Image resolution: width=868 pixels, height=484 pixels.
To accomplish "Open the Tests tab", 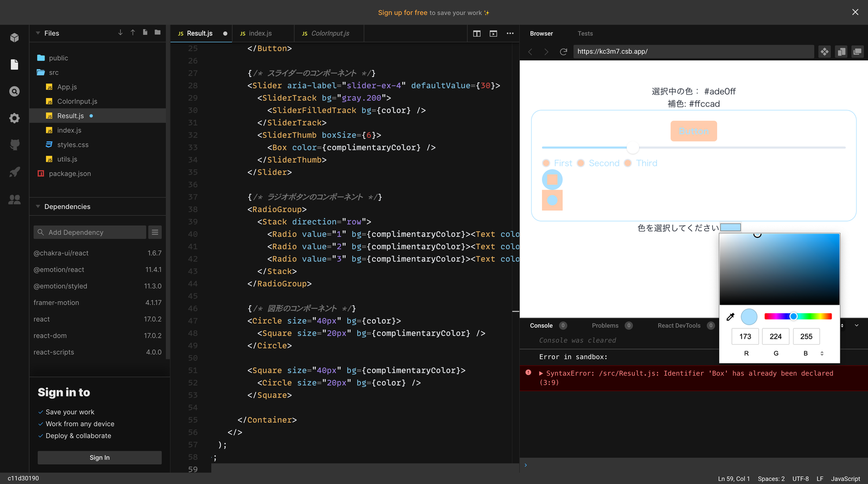I will tap(585, 34).
